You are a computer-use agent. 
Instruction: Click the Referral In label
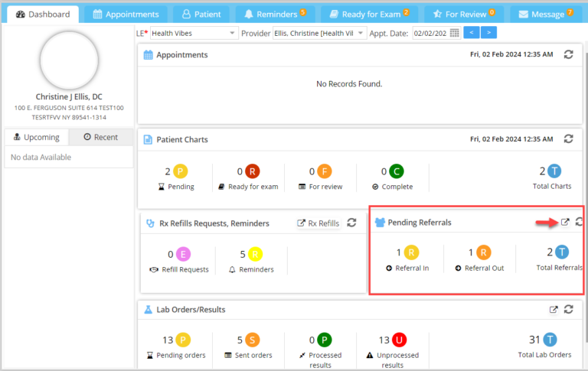(x=412, y=268)
